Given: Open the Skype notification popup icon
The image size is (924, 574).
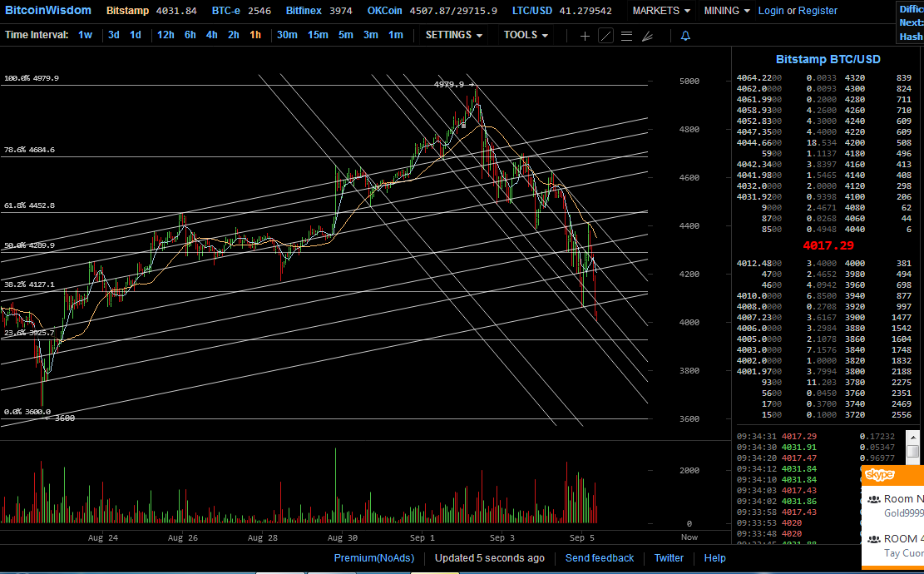Looking at the screenshot, I should point(880,475).
